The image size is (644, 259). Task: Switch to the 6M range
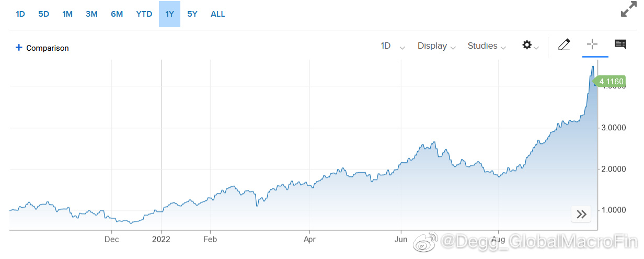pyautogui.click(x=117, y=14)
